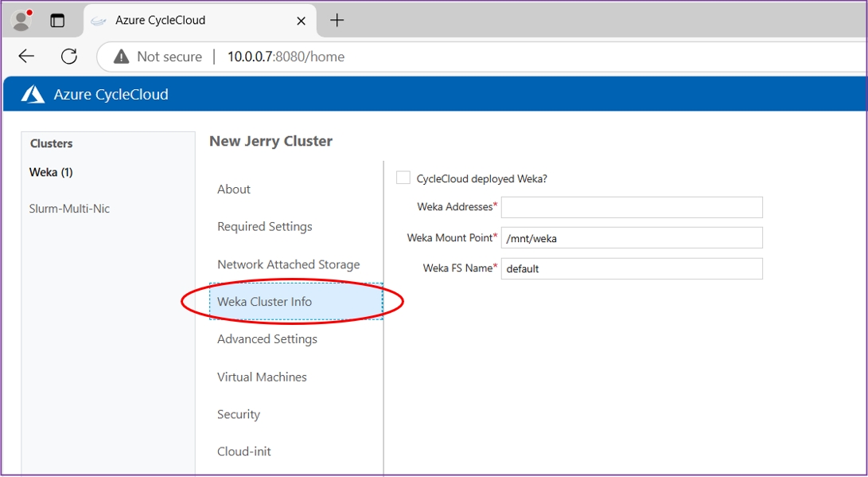
Task: Reload the page with refresh icon
Action: [69, 57]
